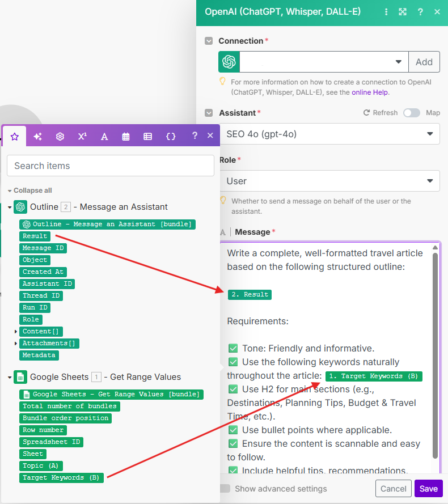This screenshot has height=504, width=448.
Task: Click connection hint lightbulb icon
Action: (222, 81)
